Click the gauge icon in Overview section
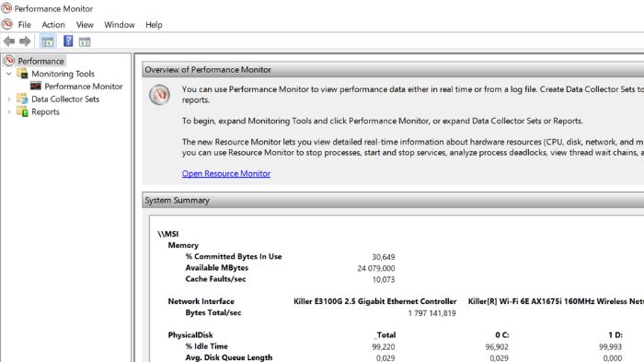The image size is (644, 362). tap(159, 95)
